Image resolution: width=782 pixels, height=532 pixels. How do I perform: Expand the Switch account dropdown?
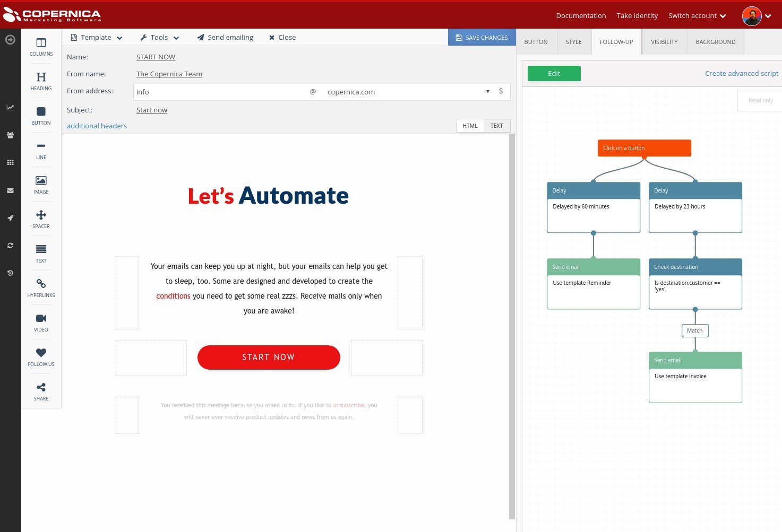point(697,15)
